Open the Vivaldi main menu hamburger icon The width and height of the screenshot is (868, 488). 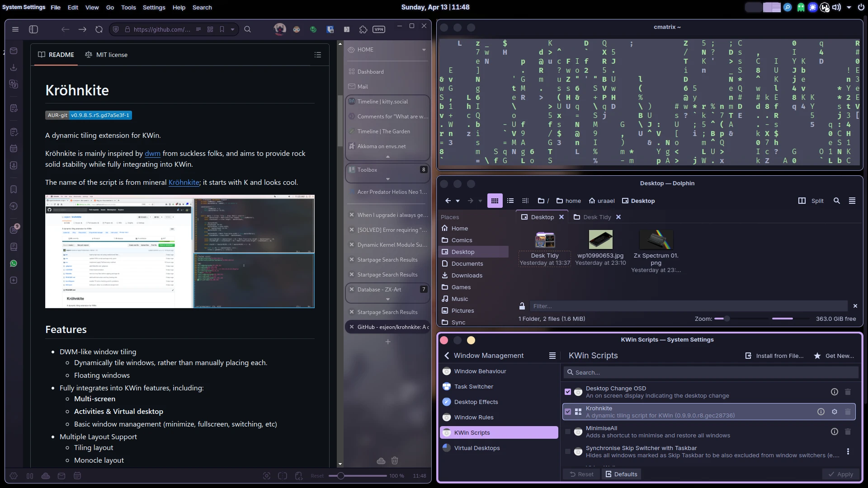coord(15,29)
